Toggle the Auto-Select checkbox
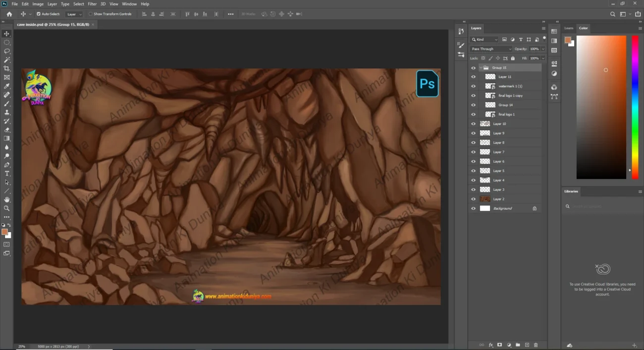 coord(39,14)
